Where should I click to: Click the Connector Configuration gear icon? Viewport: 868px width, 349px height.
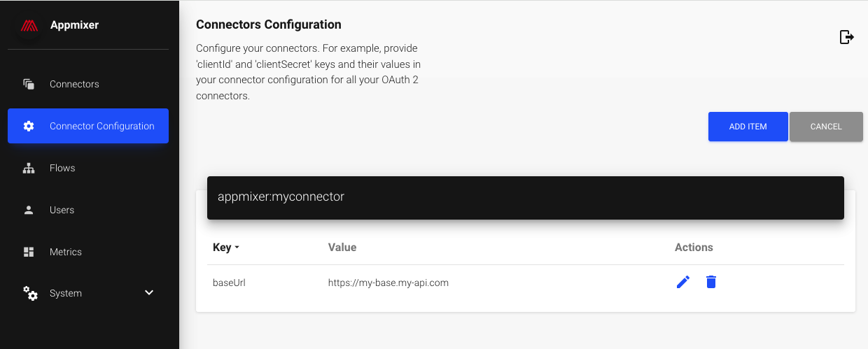[29, 126]
